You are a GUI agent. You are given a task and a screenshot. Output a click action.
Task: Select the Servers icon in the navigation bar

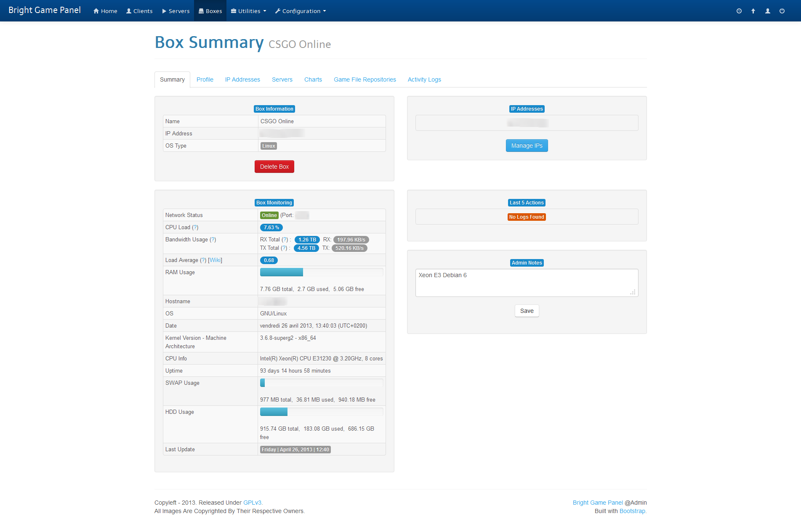(164, 11)
